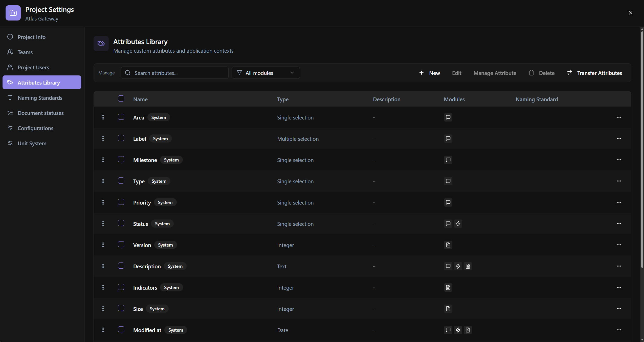Screen dimensions: 644x342
Task: Click the comment module icon in Area row
Action: [448, 117]
